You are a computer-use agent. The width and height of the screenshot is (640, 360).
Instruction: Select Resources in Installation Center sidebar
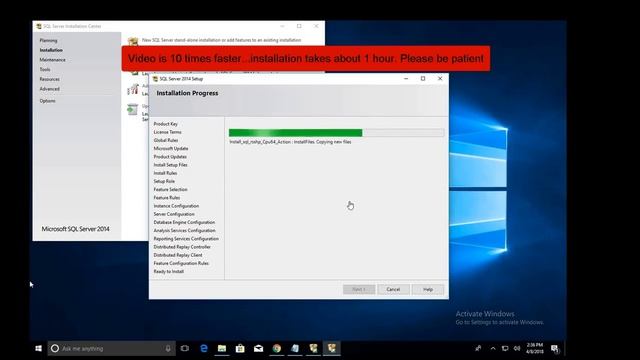[x=49, y=79]
